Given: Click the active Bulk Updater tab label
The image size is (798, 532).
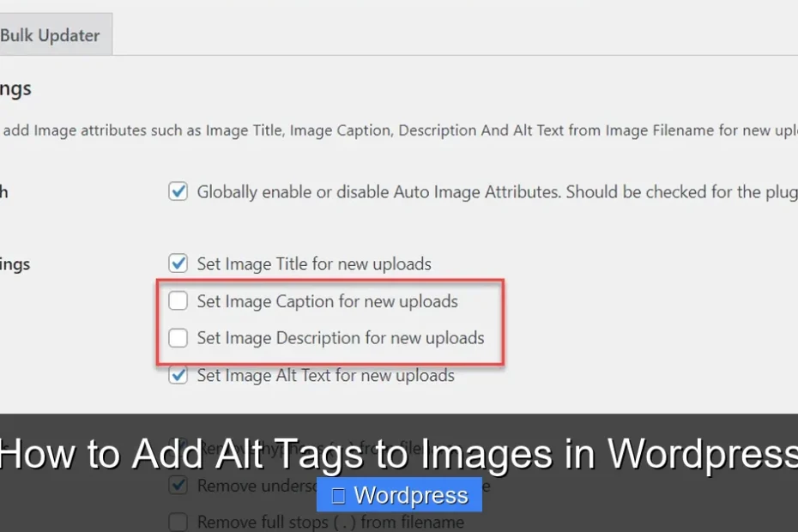Looking at the screenshot, I should 49,35.
